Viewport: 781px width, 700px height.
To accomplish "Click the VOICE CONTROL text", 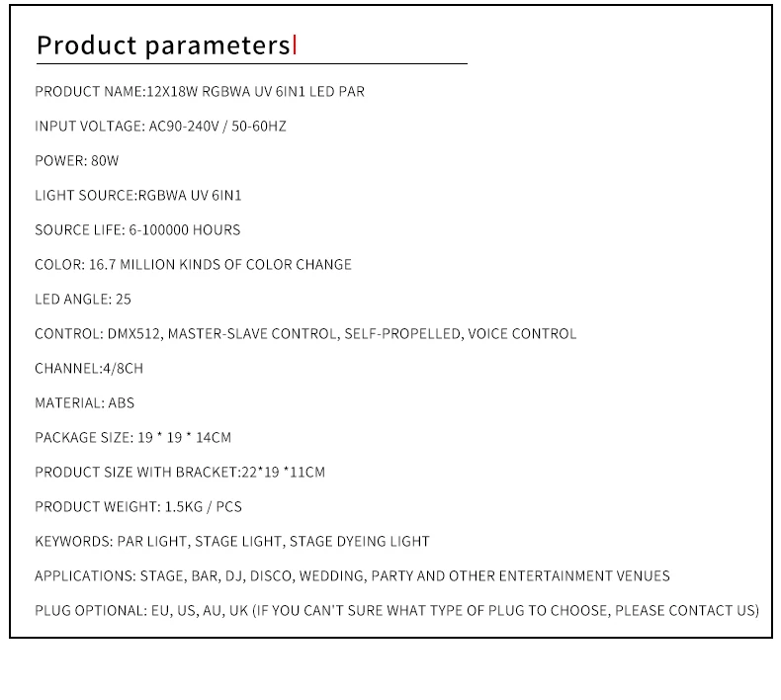I will 522,334.
